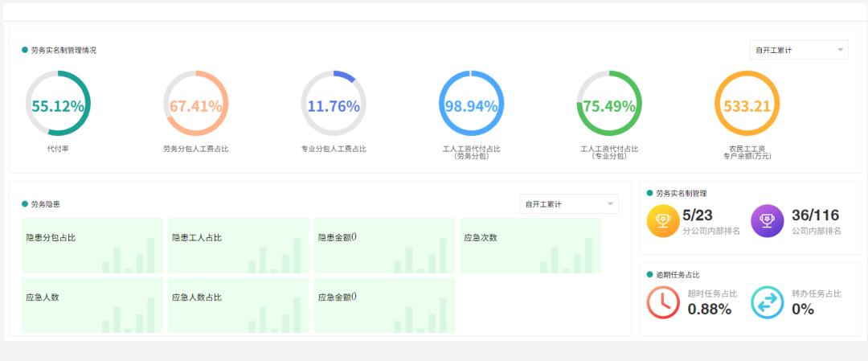Click the 应急人数占比 card
The image size is (868, 361).
239,305
